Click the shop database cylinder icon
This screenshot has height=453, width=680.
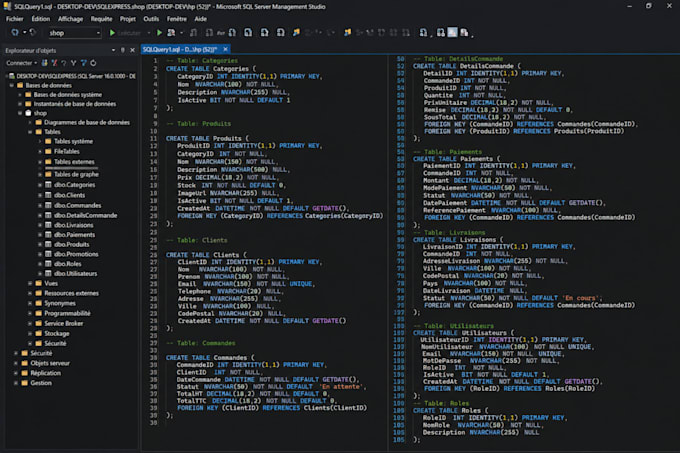click(x=29, y=113)
